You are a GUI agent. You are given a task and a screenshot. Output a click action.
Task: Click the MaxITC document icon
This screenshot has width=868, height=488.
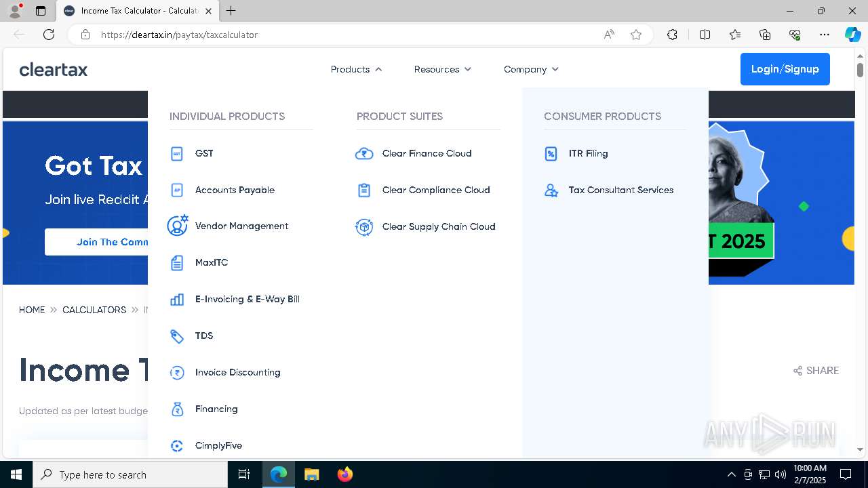tap(177, 263)
